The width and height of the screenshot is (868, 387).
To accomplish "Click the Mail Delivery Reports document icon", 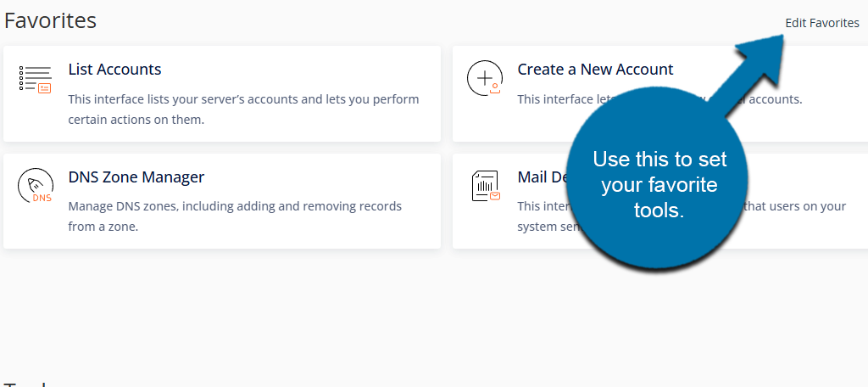I will (483, 186).
